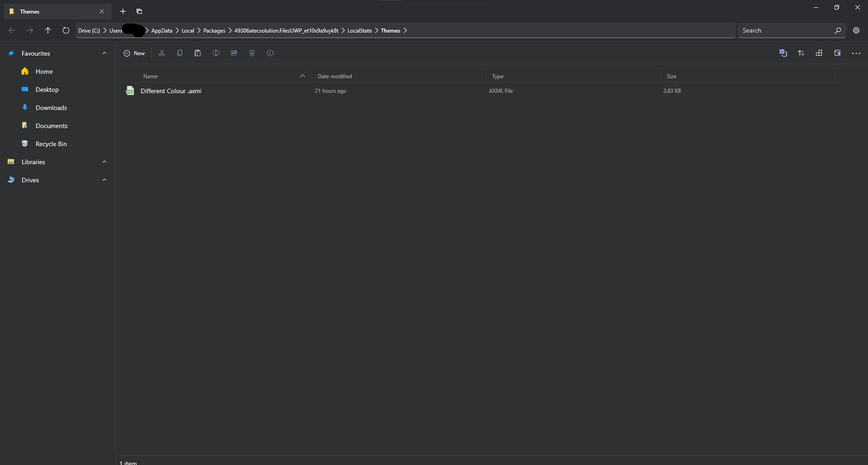Refresh the current directory

coord(66,30)
